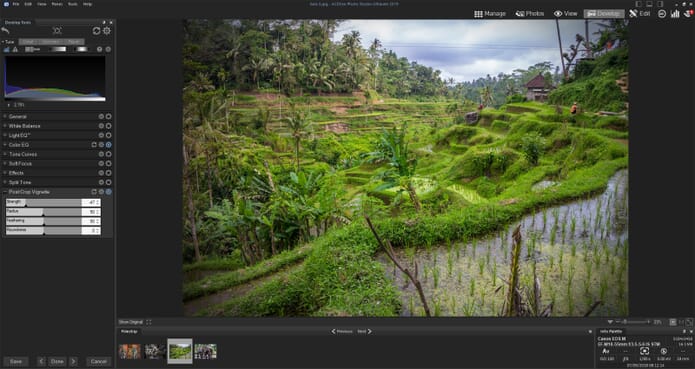The height and width of the screenshot is (369, 695).
Task: Toggle full screen icon next to Show Original
Action: coord(148,322)
